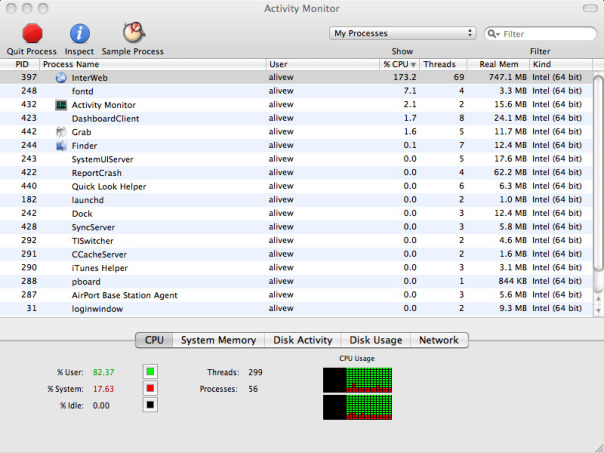
Task: Select the InterWeb globe icon in process list
Action: point(61,77)
